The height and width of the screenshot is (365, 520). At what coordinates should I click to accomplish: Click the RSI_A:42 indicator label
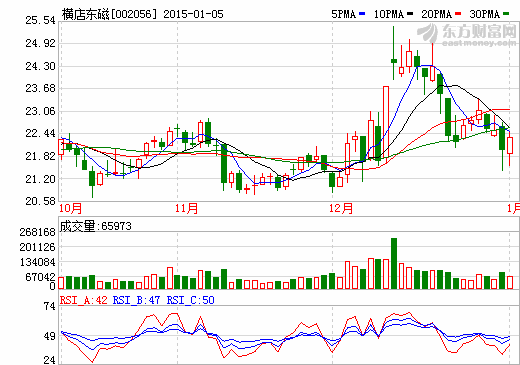click(83, 300)
